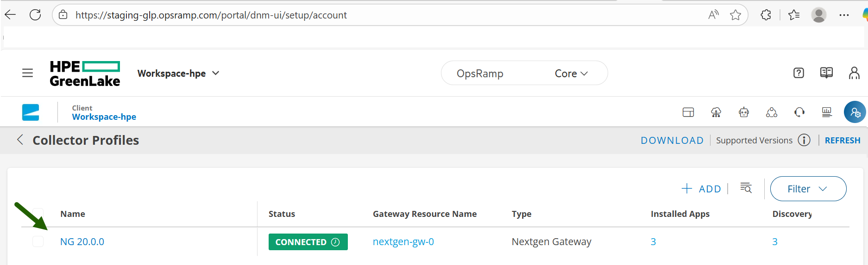
Task: Open the hamburger navigation menu
Action: [28, 73]
